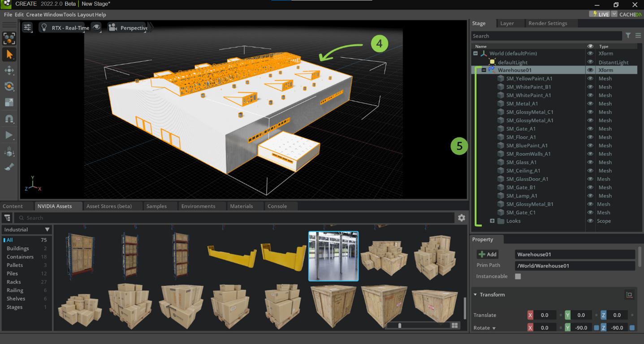Viewport: 644px width, 344px height.
Task: Click the Add property button
Action: 488,254
